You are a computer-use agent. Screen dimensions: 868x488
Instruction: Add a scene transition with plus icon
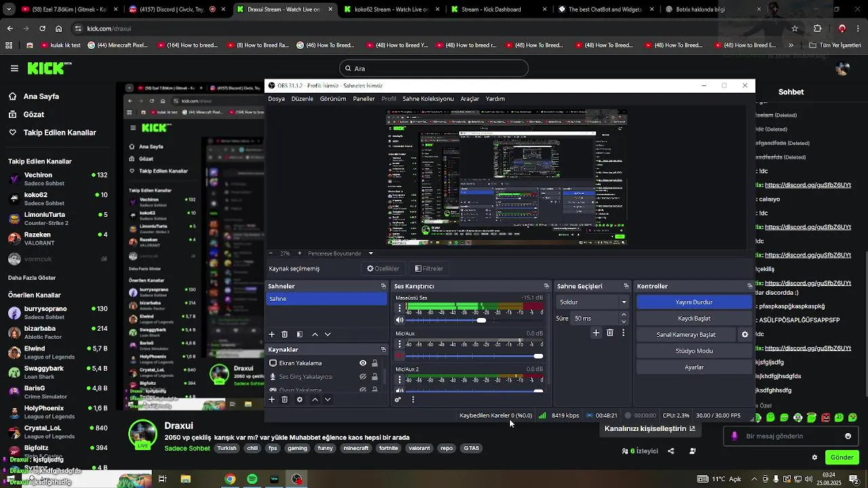pos(596,333)
